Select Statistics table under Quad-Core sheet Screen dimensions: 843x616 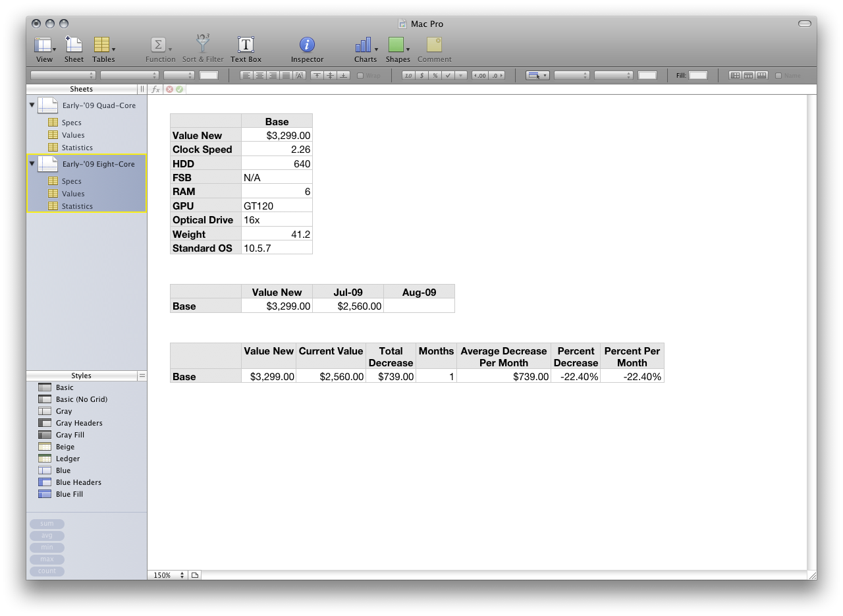77,148
